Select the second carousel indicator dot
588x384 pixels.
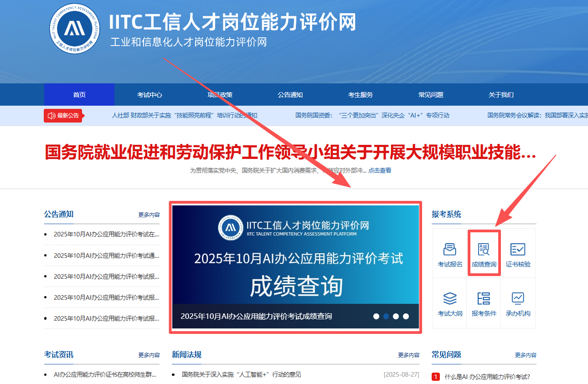[386, 316]
